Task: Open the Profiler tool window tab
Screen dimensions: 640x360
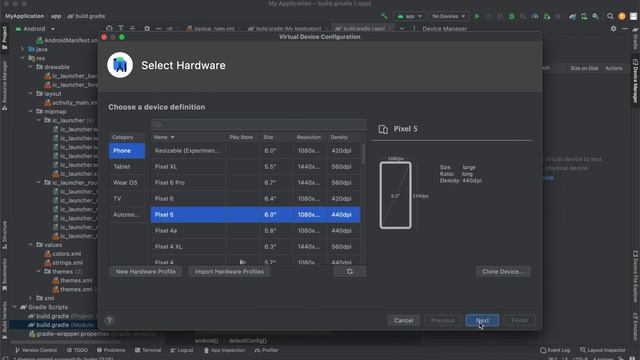Action: pyautogui.click(x=267, y=350)
